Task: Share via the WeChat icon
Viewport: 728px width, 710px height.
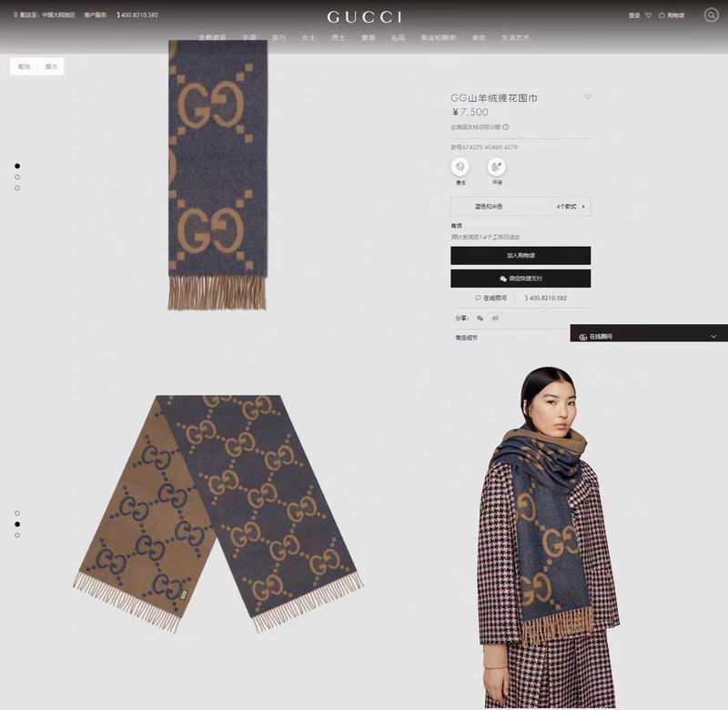Action: [x=480, y=318]
